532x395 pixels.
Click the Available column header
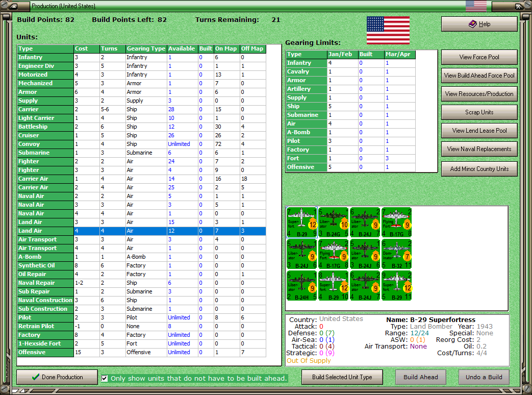pos(182,48)
